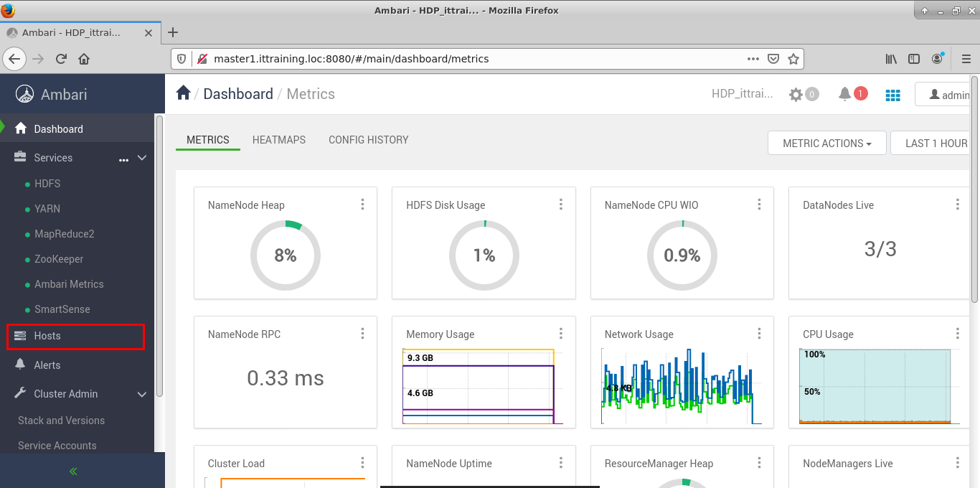
Task: Open the views grid icon
Action: [x=893, y=95]
